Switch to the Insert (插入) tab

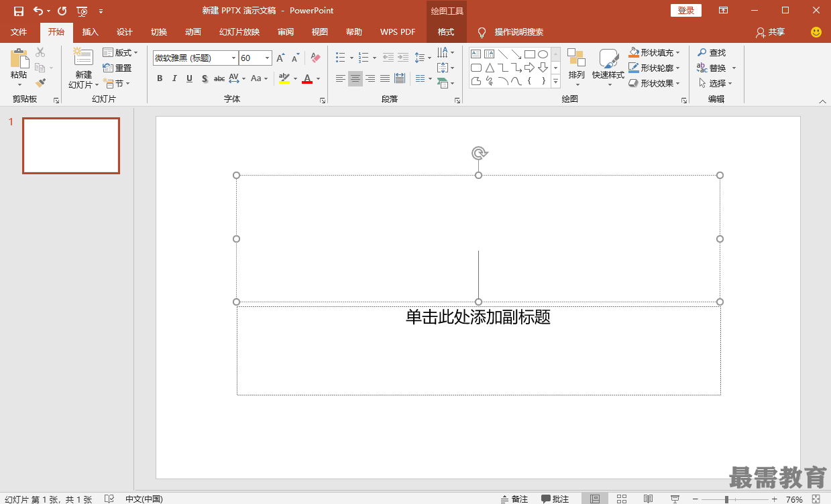click(x=90, y=32)
